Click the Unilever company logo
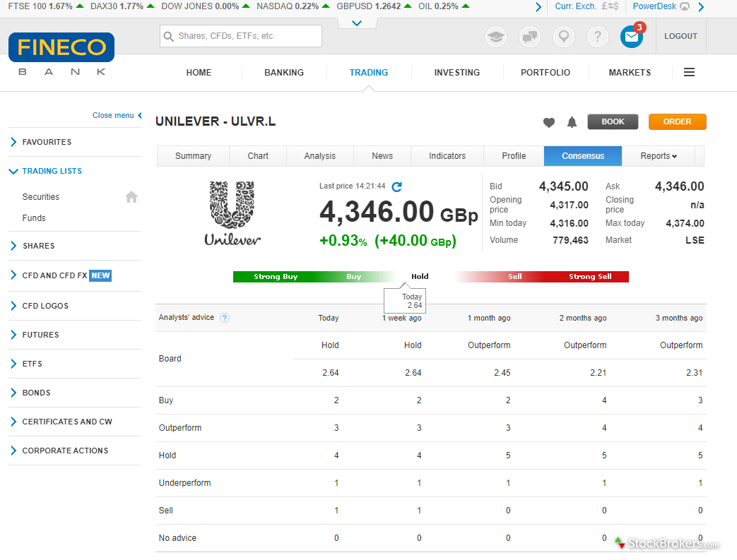 tap(232, 214)
